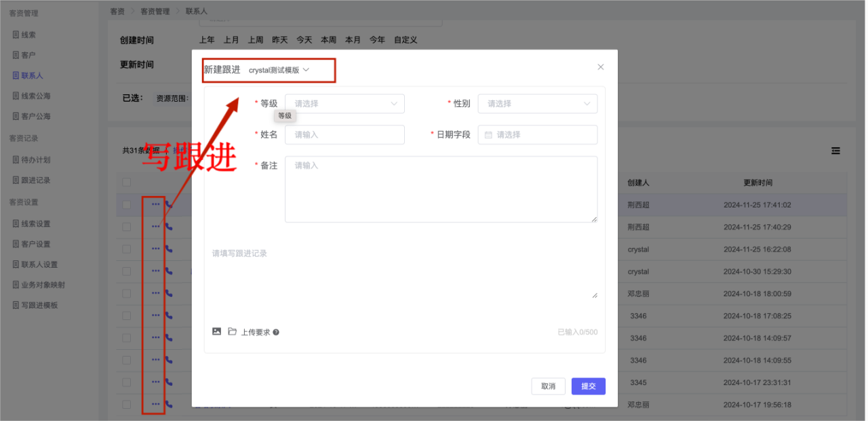Close the 新建跟进 dialog

pos(600,67)
